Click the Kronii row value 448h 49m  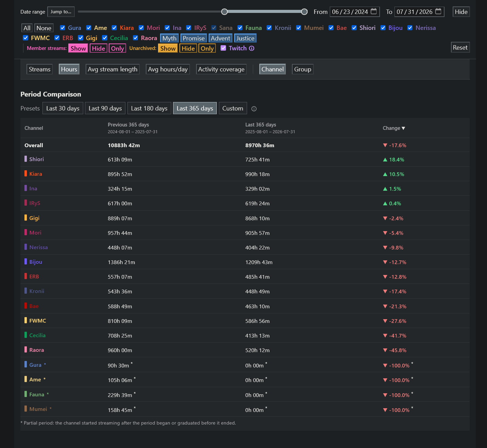point(257,291)
